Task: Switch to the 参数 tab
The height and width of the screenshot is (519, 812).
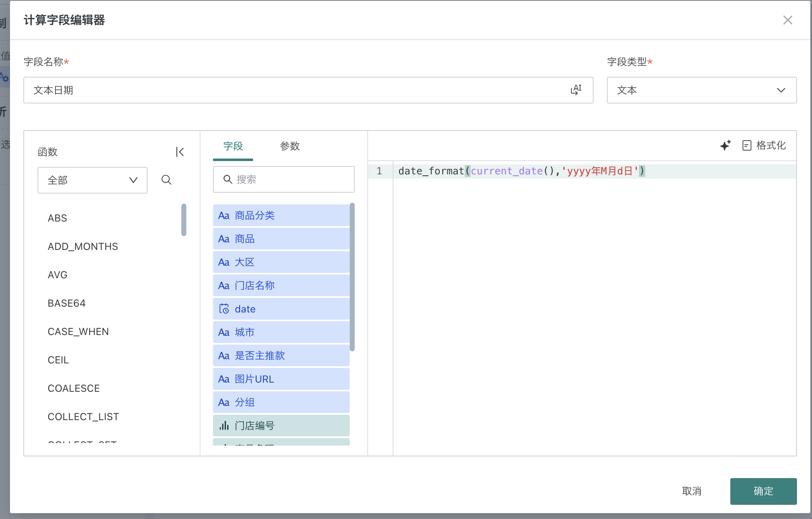Action: coord(290,146)
